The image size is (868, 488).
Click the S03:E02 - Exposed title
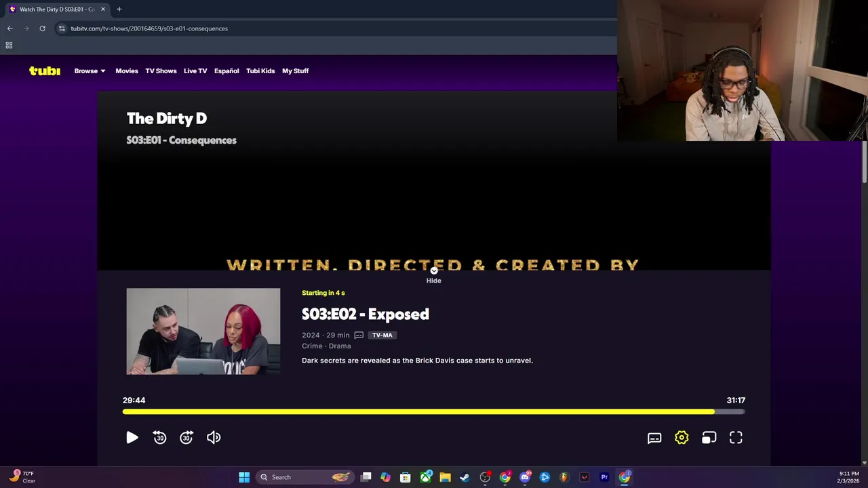click(366, 314)
